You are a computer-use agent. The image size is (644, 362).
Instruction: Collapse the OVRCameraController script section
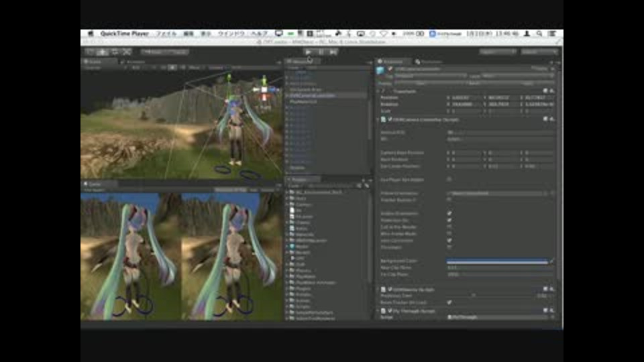coord(378,119)
